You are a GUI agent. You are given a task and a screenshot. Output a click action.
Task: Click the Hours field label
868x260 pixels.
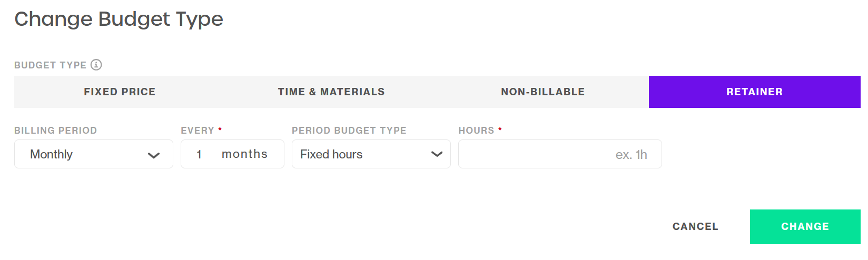point(476,131)
